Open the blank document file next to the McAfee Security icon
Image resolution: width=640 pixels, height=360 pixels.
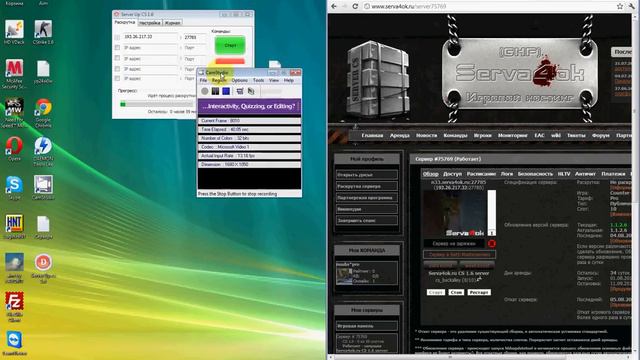click(x=43, y=71)
